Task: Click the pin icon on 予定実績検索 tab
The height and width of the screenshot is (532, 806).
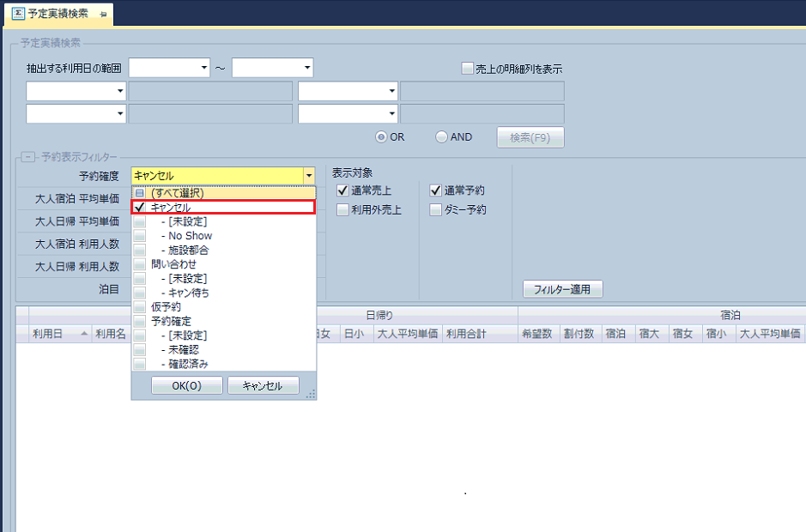Action: (104, 14)
